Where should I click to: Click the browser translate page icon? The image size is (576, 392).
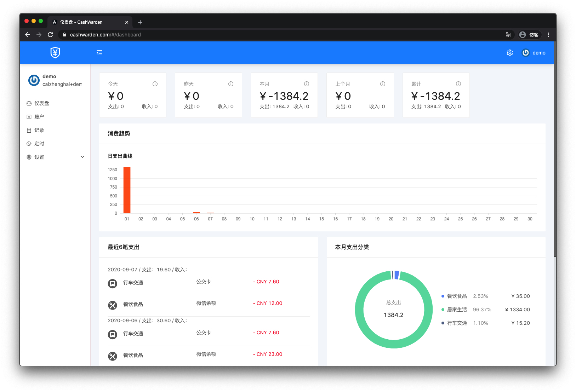coord(508,35)
